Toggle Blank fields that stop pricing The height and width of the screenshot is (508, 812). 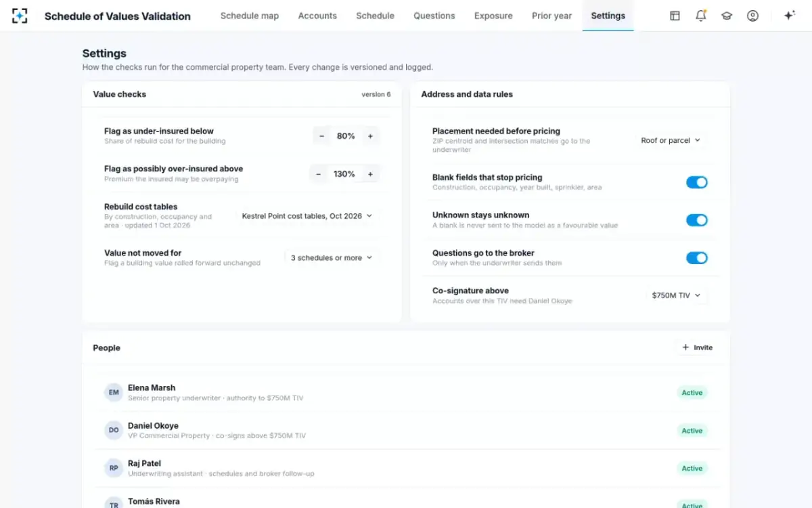697,182
